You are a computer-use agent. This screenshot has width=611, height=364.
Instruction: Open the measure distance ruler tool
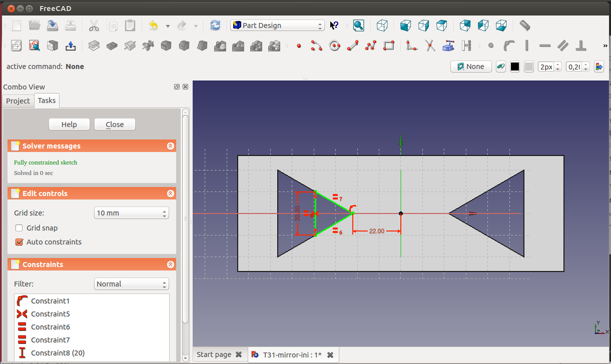click(x=524, y=25)
